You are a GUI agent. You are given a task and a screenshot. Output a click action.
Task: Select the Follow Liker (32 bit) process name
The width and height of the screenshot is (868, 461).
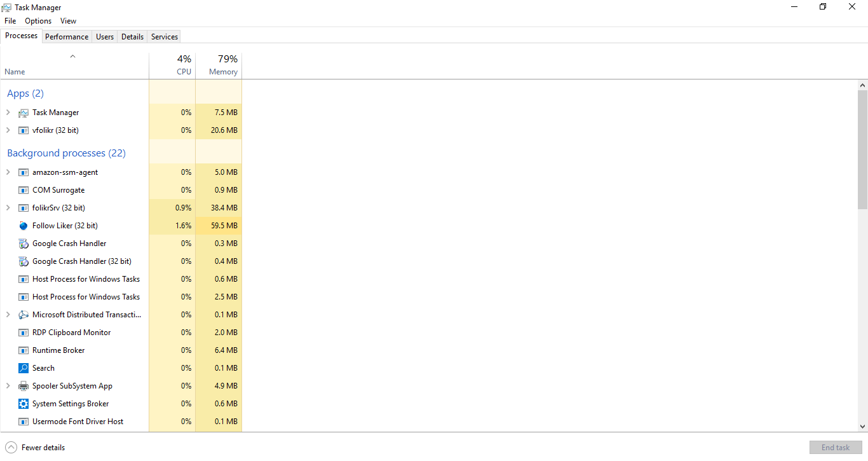65,226
